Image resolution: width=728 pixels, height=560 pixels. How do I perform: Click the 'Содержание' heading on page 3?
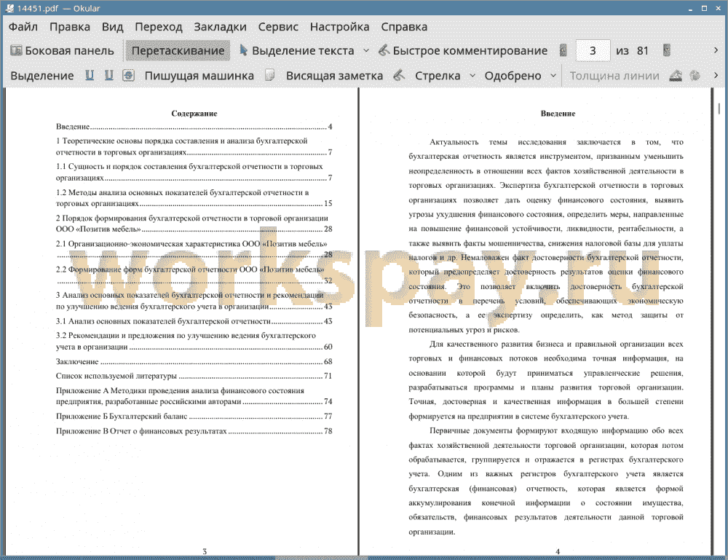[x=194, y=114]
